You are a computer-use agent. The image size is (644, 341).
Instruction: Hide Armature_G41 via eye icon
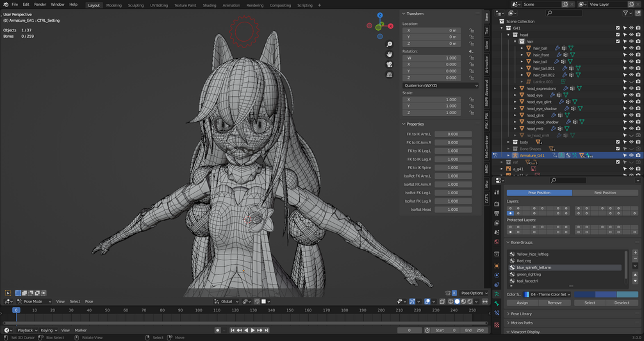631,155
